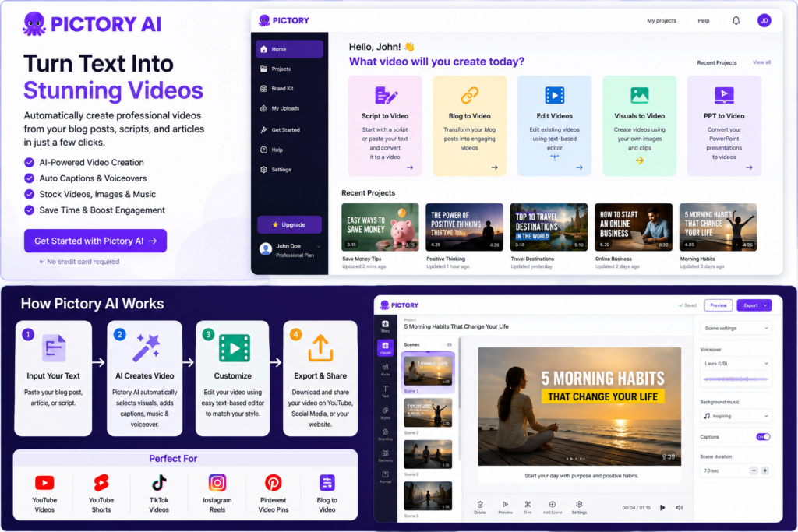Open the Save Money Tips project thumbnail
798x532 pixels.
tap(380, 227)
